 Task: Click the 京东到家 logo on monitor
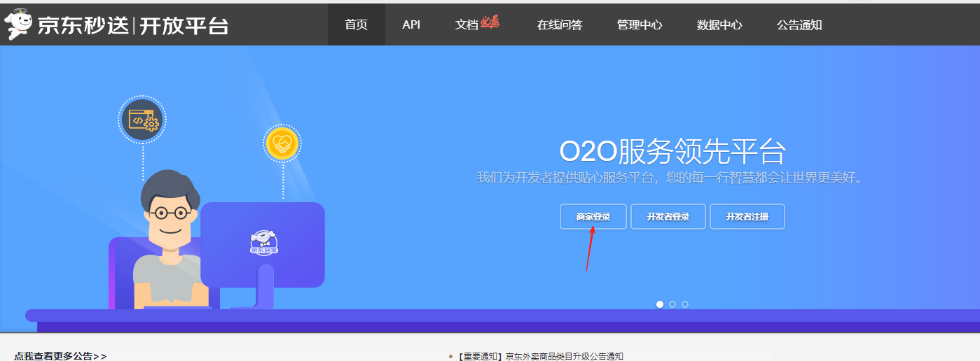point(265,243)
